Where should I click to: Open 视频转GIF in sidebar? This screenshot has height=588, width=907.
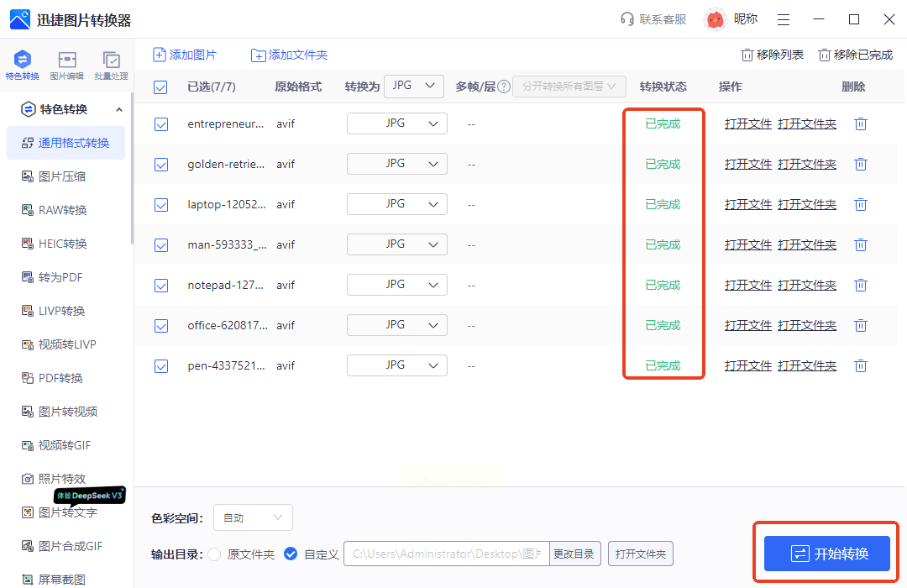click(x=56, y=445)
